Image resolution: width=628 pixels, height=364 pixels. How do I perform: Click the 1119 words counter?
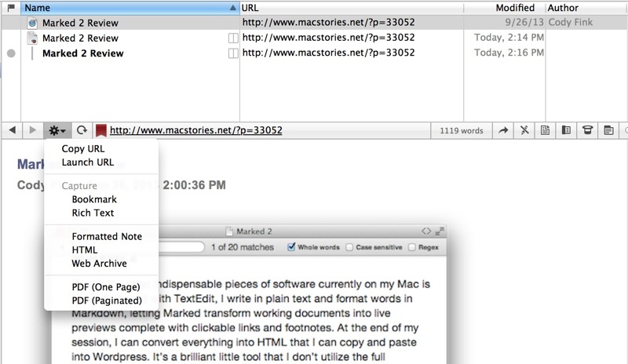pyautogui.click(x=462, y=130)
